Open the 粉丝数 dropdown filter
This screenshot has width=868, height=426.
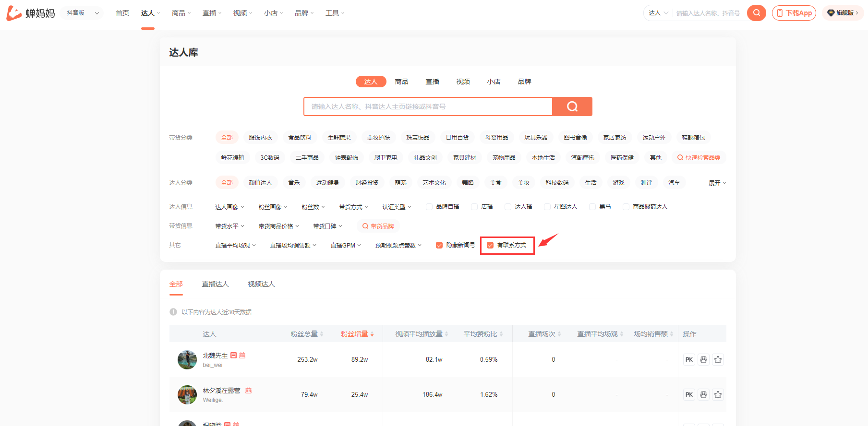(x=313, y=207)
